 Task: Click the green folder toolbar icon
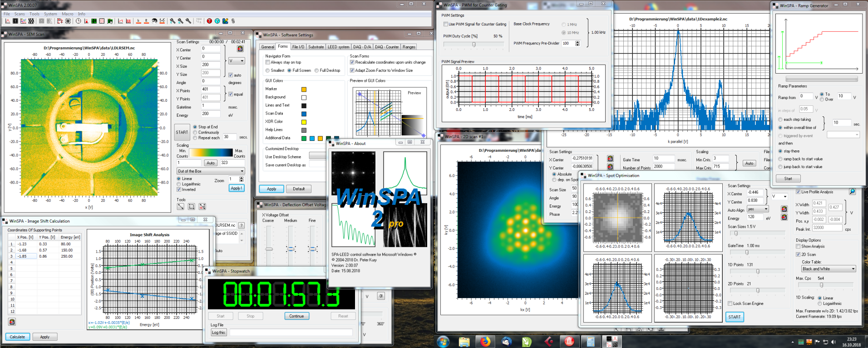pos(110,21)
